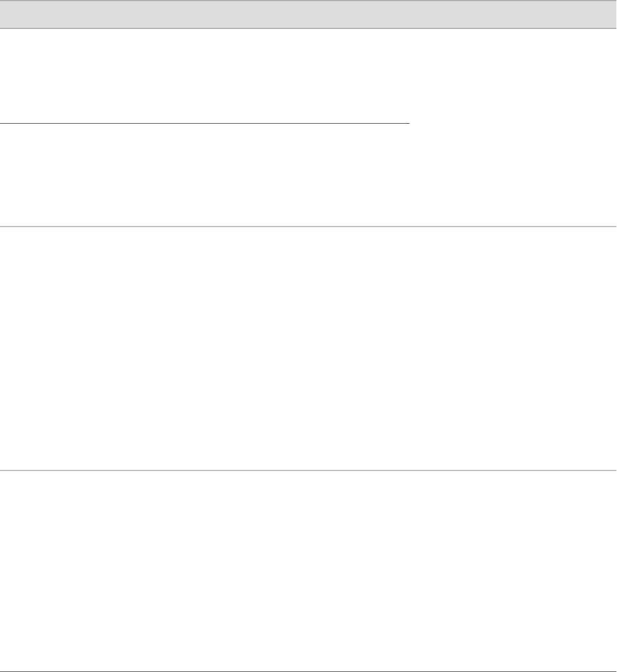Select the short black horizontal rule

[205, 124]
